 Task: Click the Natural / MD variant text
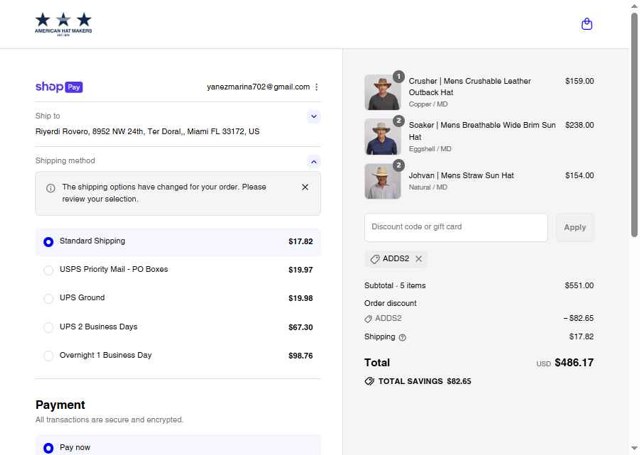(x=428, y=187)
